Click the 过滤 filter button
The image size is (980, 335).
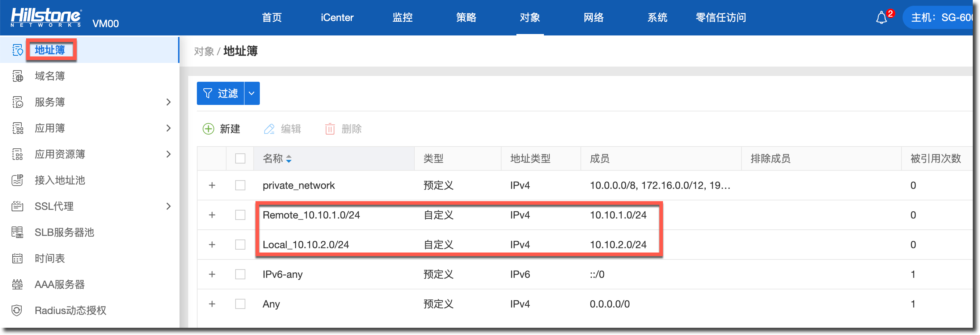coord(220,94)
